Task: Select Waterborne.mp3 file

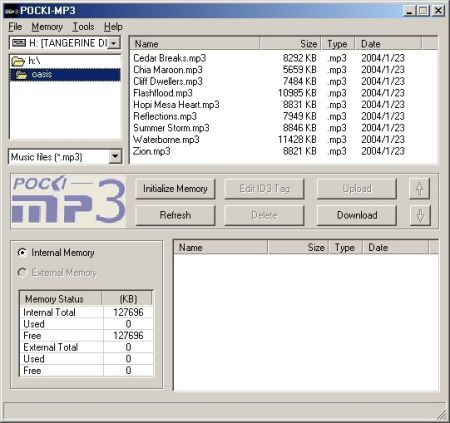Action: pyautogui.click(x=166, y=140)
